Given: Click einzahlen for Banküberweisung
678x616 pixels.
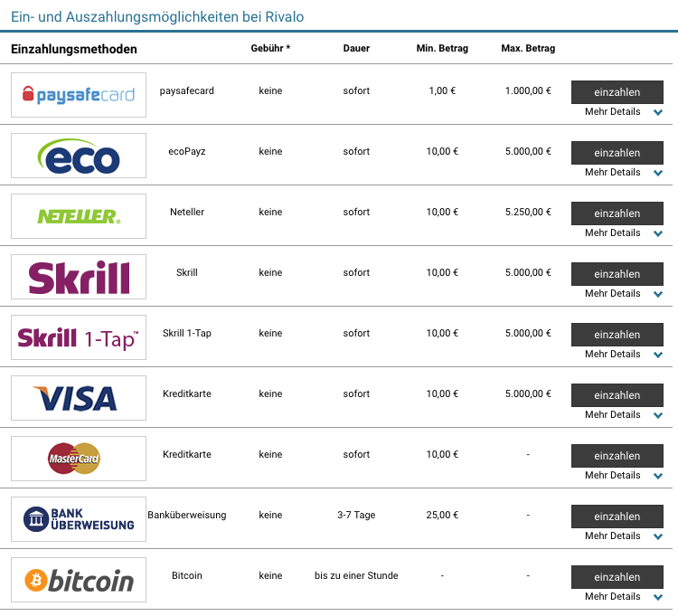Looking at the screenshot, I should (617, 516).
